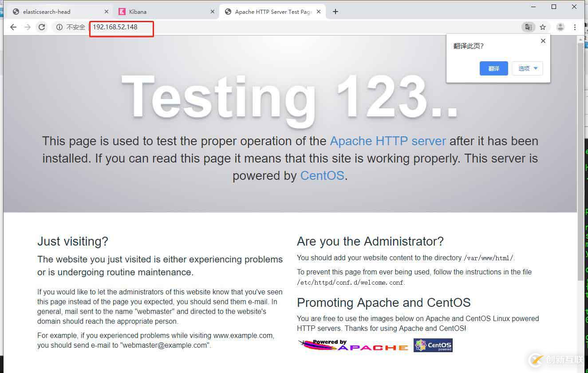Click the Are you the Administrator? heading

pyautogui.click(x=370, y=242)
